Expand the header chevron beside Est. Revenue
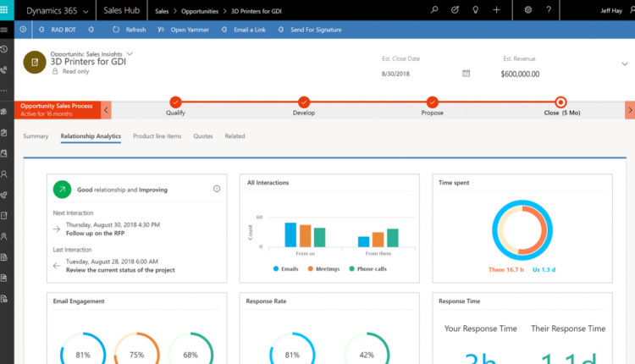The width and height of the screenshot is (635, 364). click(624, 64)
